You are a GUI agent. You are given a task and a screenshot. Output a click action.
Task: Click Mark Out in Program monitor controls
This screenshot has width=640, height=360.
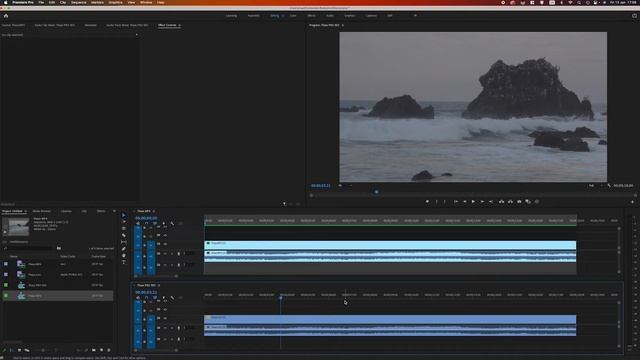click(x=445, y=202)
